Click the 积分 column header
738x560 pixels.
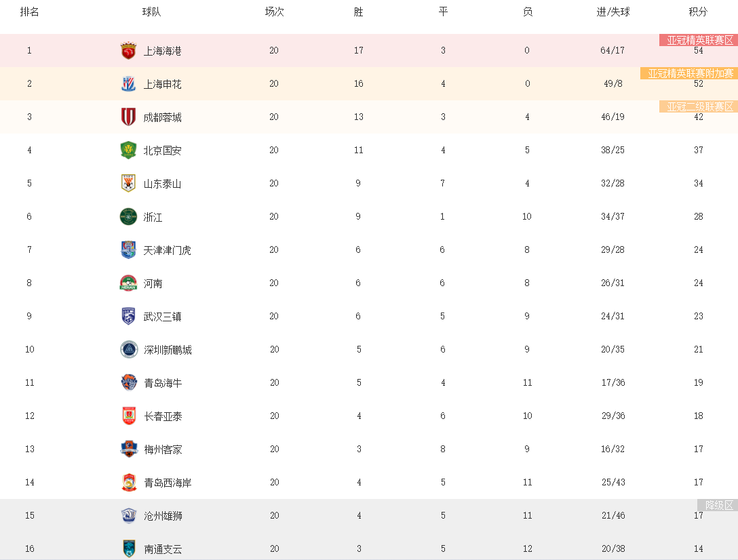pyautogui.click(x=698, y=12)
